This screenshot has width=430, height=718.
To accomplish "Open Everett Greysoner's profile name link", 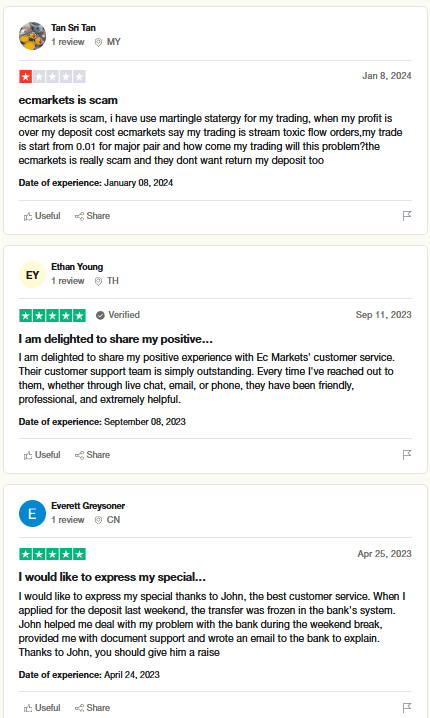I will (x=88, y=506).
